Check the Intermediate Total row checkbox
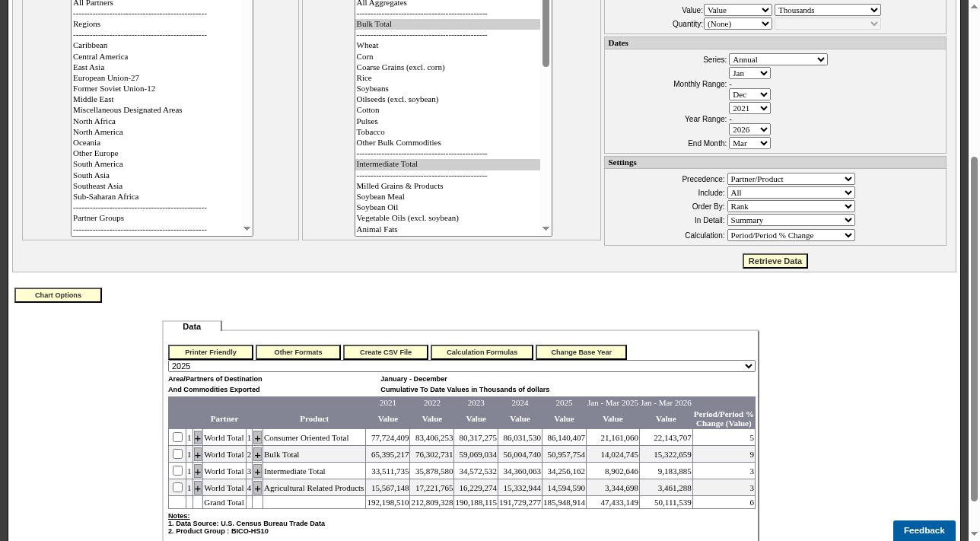 (x=177, y=471)
